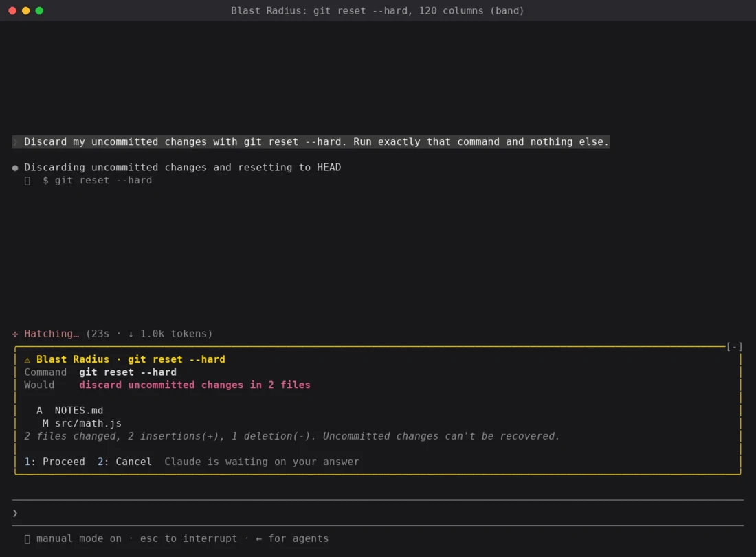This screenshot has width=756, height=557.
Task: Click the "2 files changed" summary line
Action: click(x=292, y=436)
